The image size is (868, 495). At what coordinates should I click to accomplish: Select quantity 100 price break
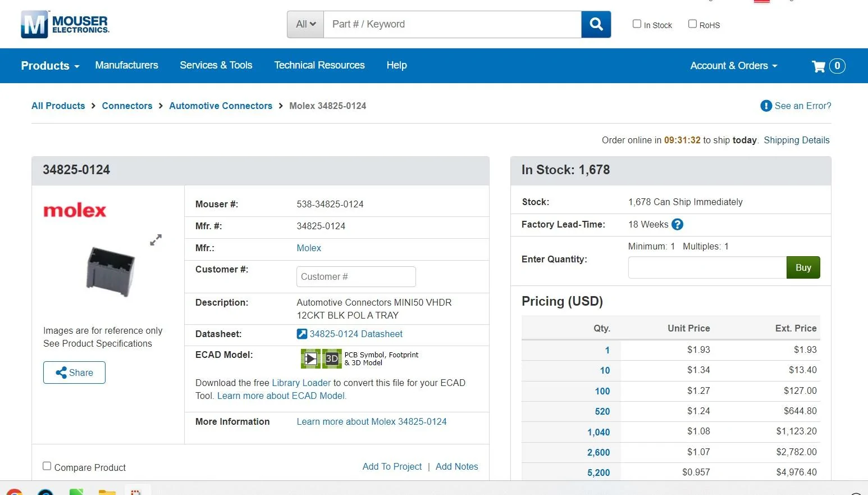pyautogui.click(x=602, y=391)
